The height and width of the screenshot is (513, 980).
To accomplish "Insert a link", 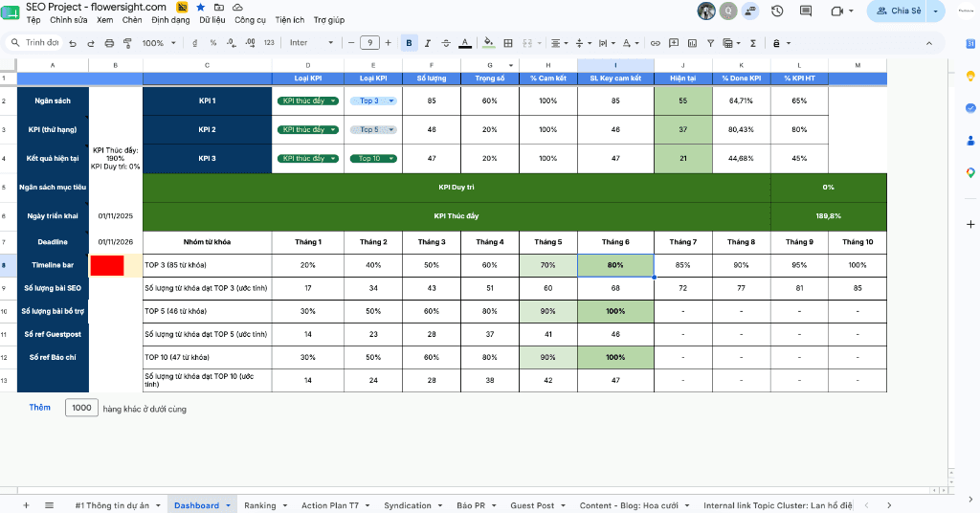I will point(655,43).
